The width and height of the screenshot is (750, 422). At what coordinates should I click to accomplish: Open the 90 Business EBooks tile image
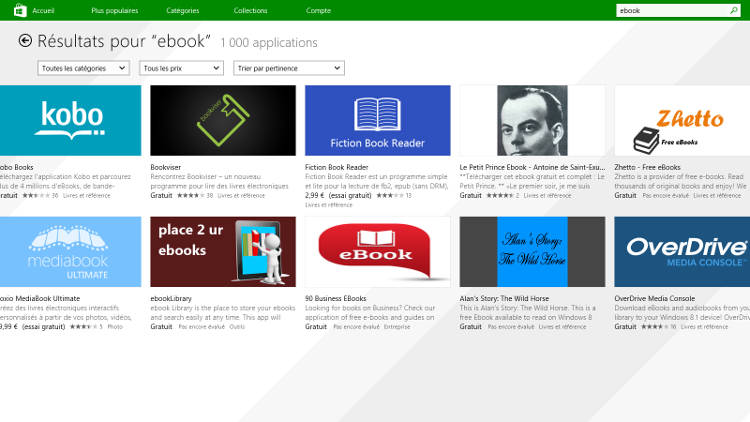click(x=377, y=252)
